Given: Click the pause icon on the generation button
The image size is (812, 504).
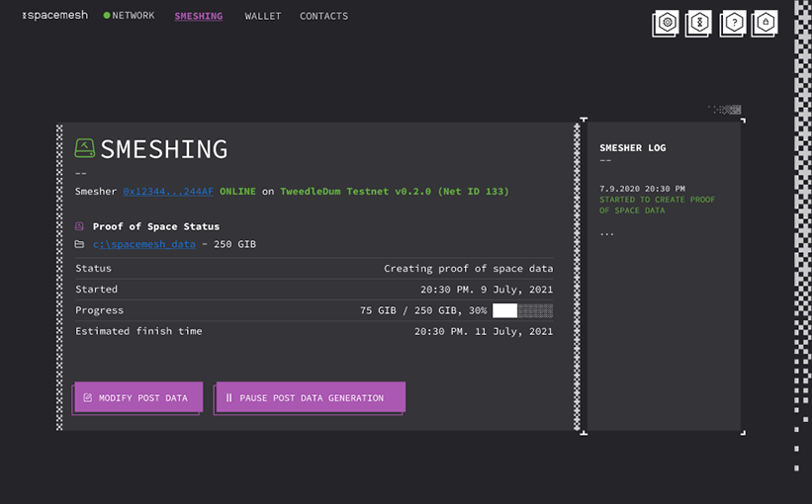Looking at the screenshot, I should coord(228,397).
